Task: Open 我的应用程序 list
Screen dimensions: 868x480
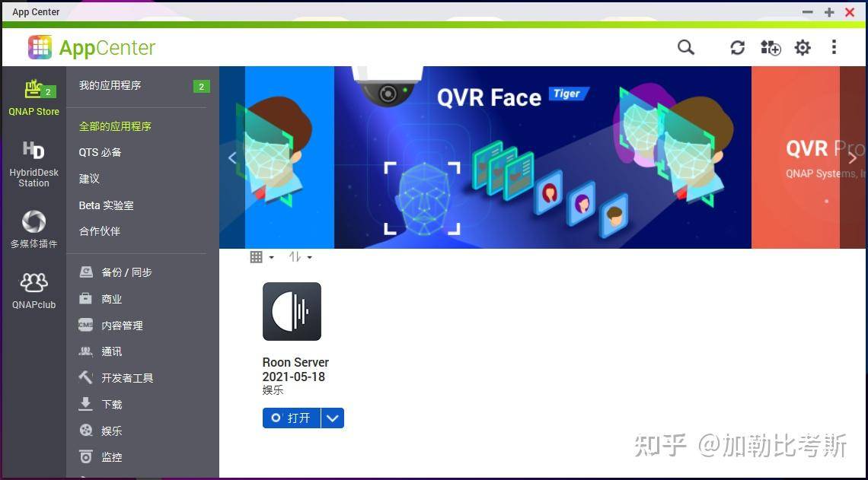Action: tap(110, 86)
